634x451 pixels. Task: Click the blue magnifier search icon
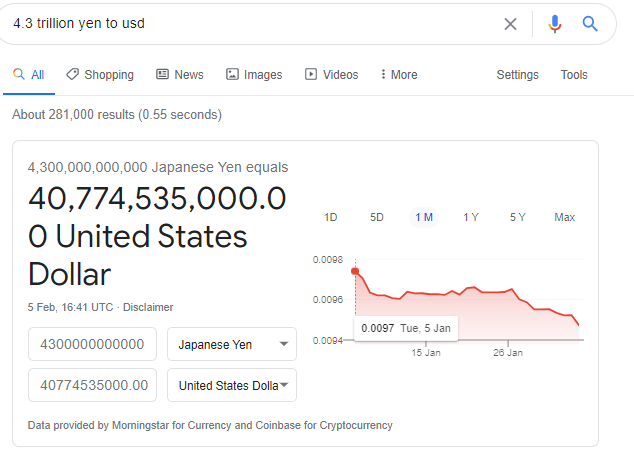click(590, 24)
